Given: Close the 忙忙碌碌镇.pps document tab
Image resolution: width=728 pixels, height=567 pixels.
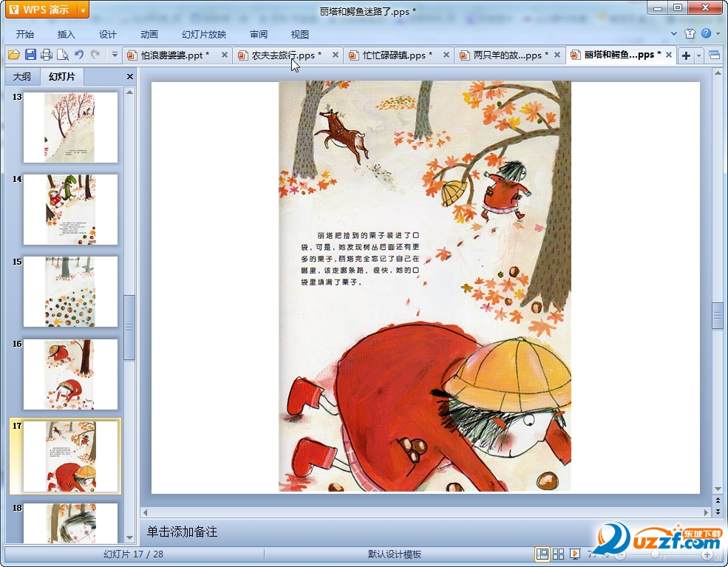Looking at the screenshot, I should click(x=446, y=55).
